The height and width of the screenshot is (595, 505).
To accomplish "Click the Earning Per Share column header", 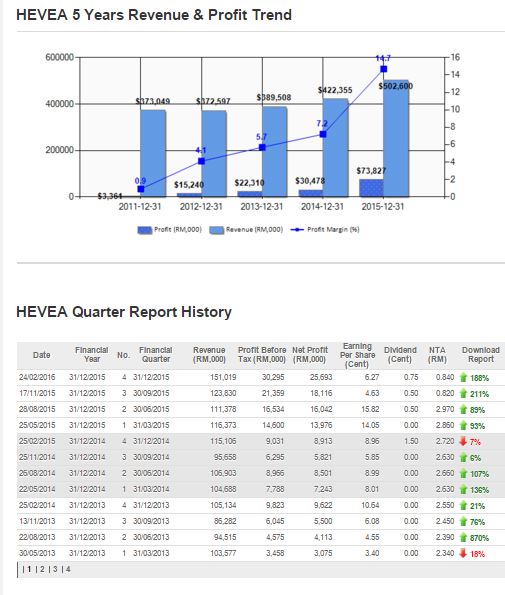I will 357,355.
